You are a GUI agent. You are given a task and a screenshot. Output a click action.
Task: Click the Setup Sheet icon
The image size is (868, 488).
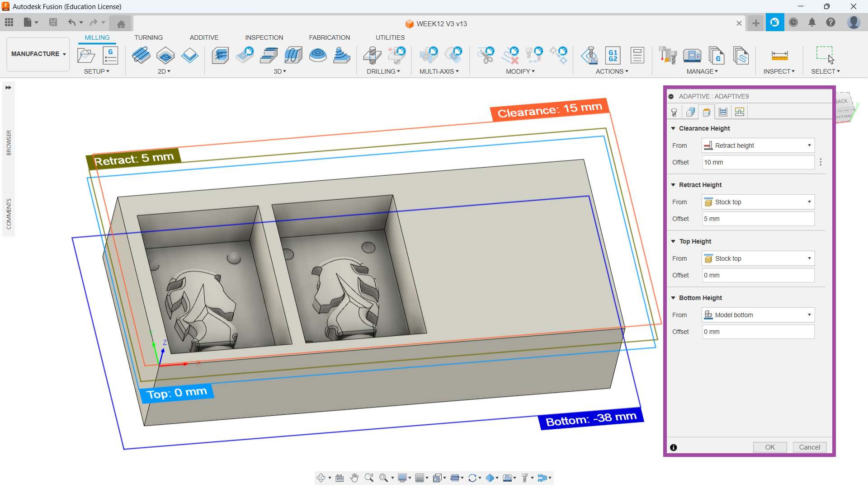tap(637, 56)
